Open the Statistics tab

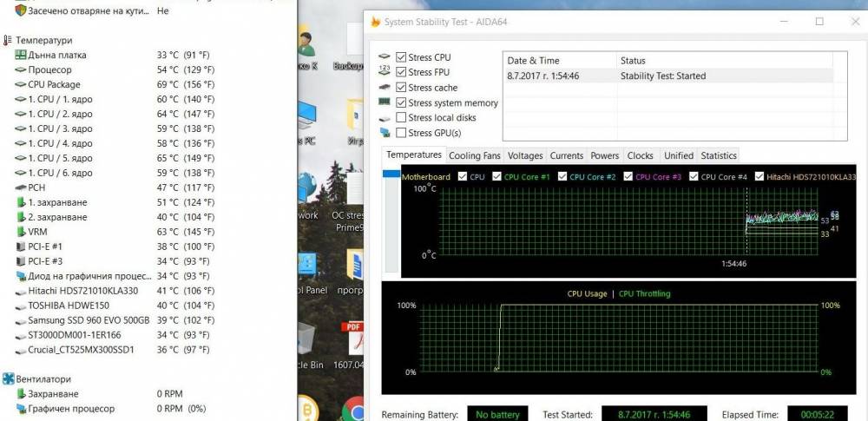point(719,155)
